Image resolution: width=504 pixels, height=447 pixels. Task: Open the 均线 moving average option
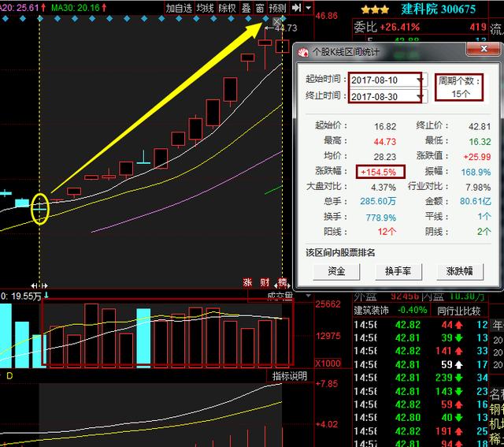(x=205, y=8)
